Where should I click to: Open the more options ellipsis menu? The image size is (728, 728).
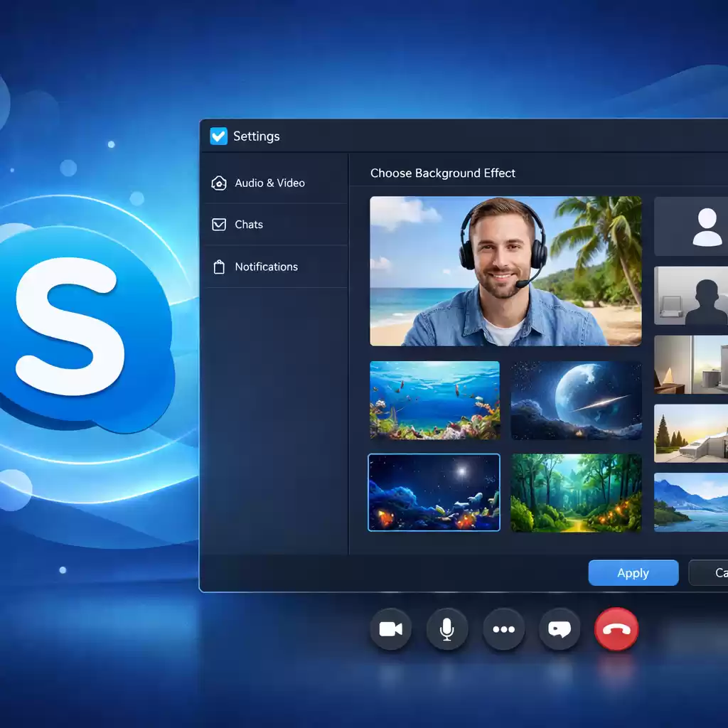point(503,629)
